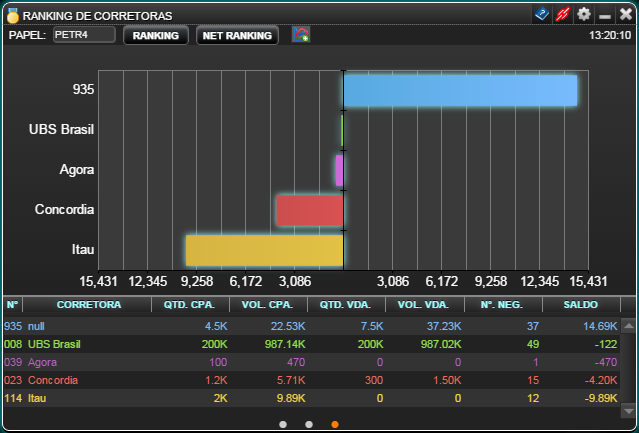The width and height of the screenshot is (639, 433).
Task: Open the blue help book icon
Action: [x=542, y=15]
